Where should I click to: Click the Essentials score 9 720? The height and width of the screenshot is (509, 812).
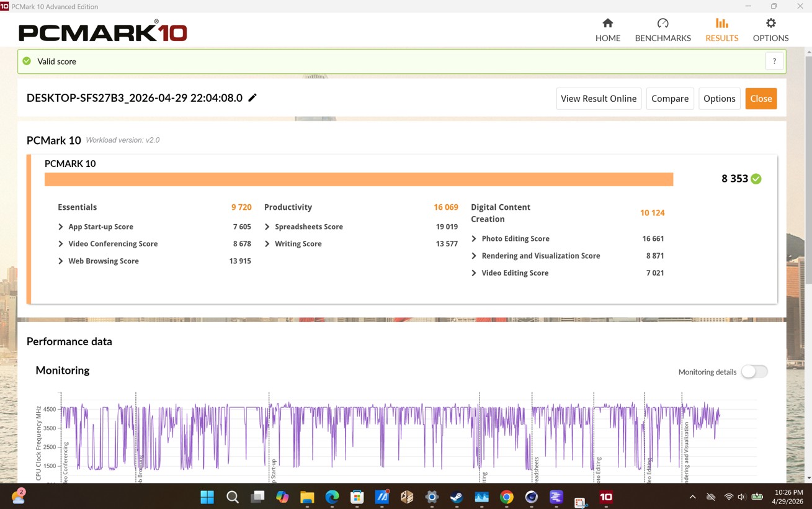pos(241,207)
